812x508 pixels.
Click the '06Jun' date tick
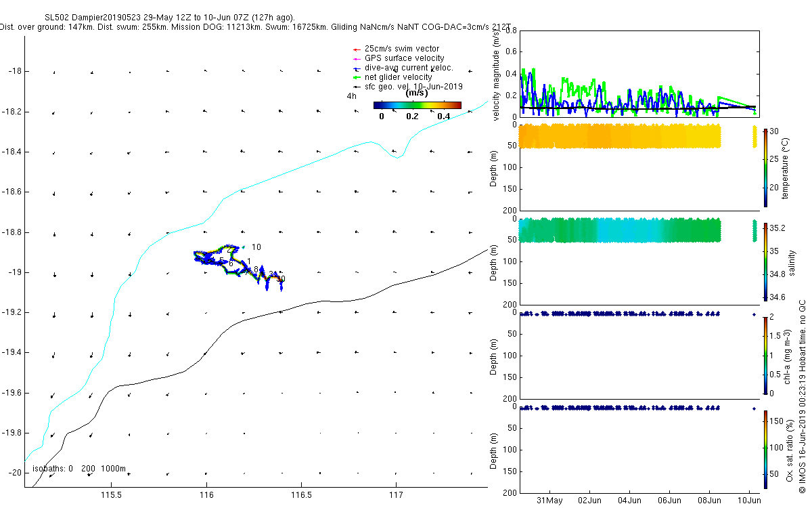[669, 501]
